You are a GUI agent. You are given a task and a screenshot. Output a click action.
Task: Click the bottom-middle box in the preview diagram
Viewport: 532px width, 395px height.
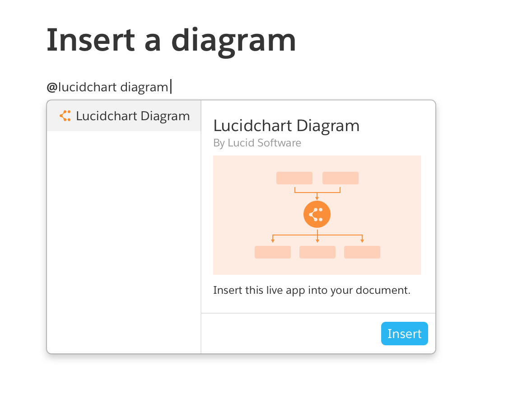pos(317,252)
